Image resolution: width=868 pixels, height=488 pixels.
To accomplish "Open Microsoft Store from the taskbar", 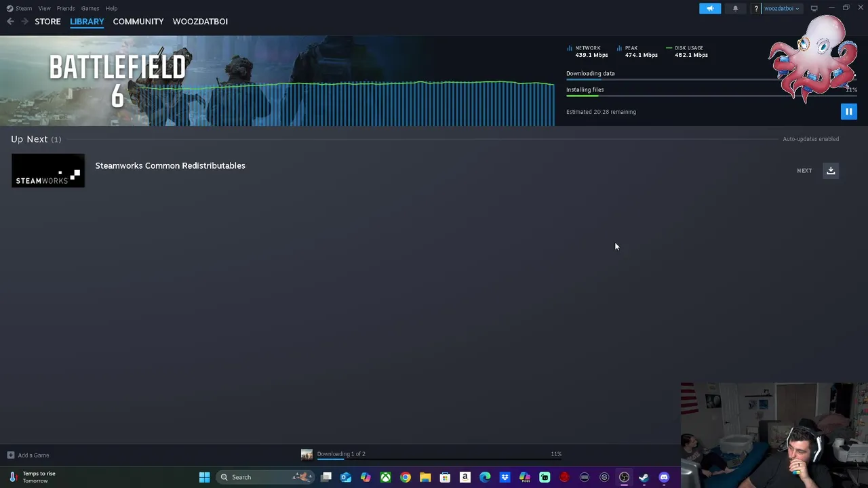I will [x=445, y=477].
